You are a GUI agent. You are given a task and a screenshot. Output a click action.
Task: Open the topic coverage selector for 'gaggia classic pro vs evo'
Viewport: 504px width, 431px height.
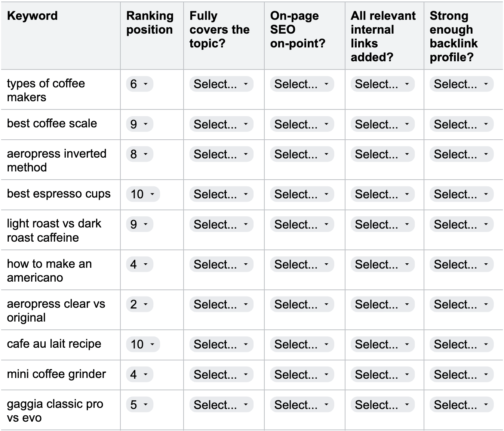coord(221,404)
